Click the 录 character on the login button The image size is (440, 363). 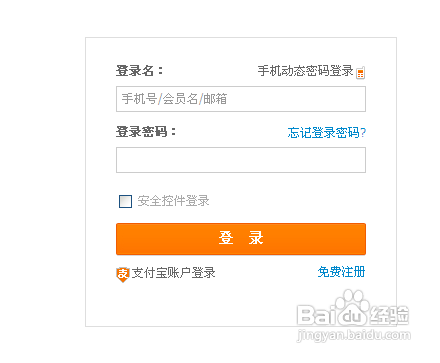point(256,238)
